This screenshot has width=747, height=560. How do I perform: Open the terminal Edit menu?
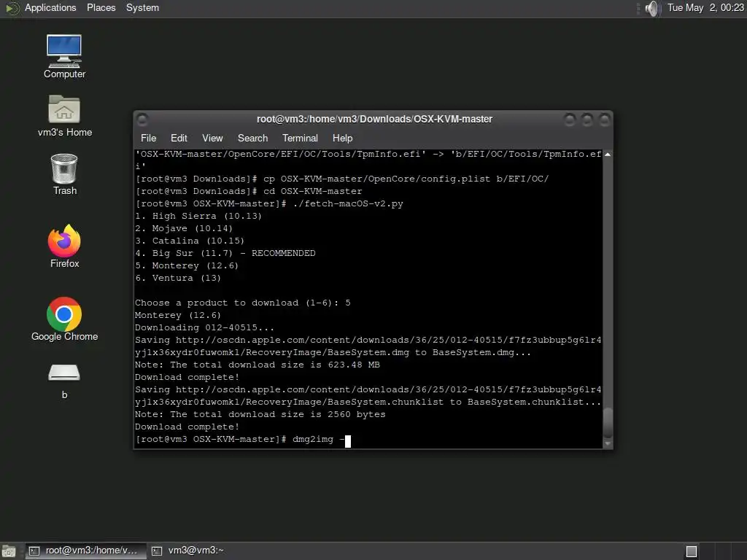[179, 138]
